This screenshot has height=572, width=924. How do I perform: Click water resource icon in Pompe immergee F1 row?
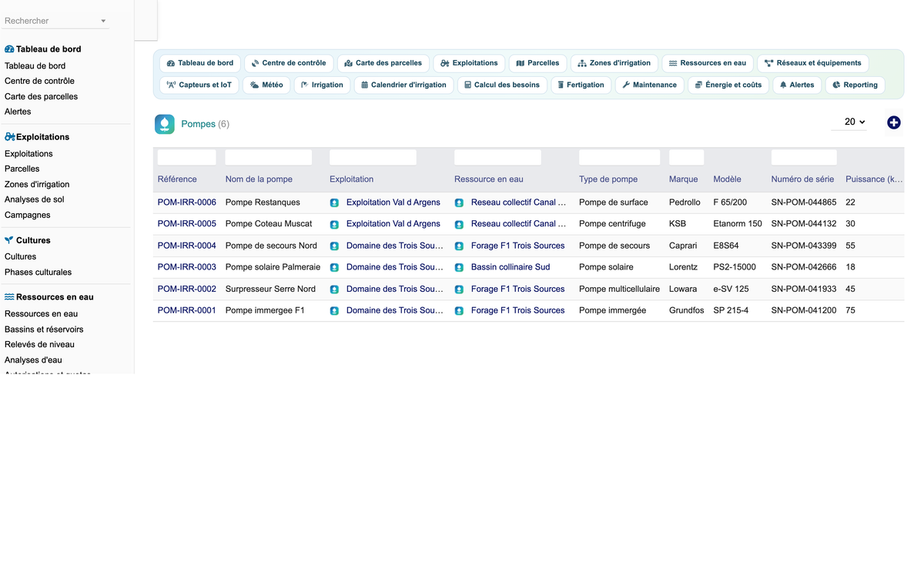459,311
